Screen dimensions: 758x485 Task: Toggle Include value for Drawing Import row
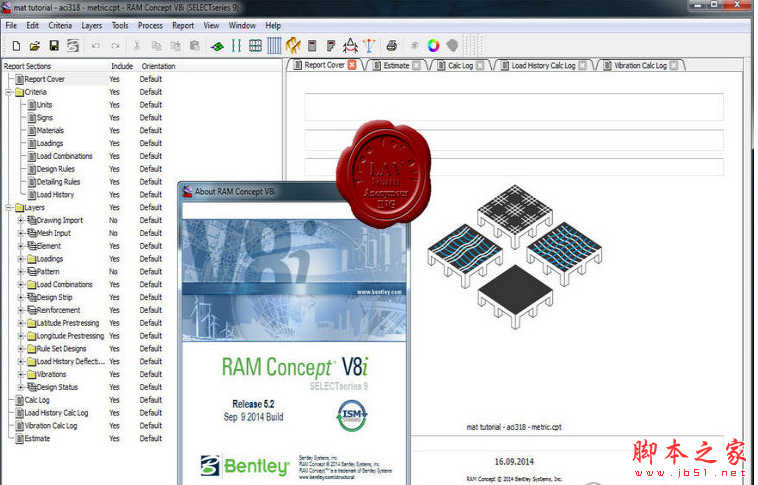(115, 220)
